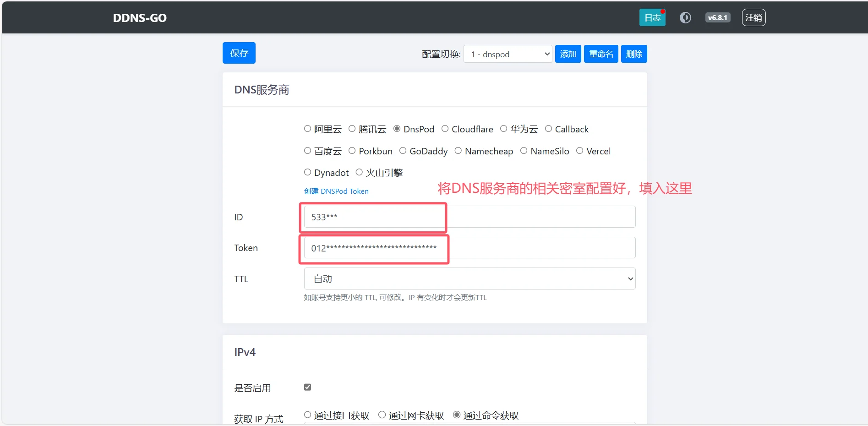The height and width of the screenshot is (426, 868).
Task: Save the configuration with 保存 button
Action: [239, 53]
